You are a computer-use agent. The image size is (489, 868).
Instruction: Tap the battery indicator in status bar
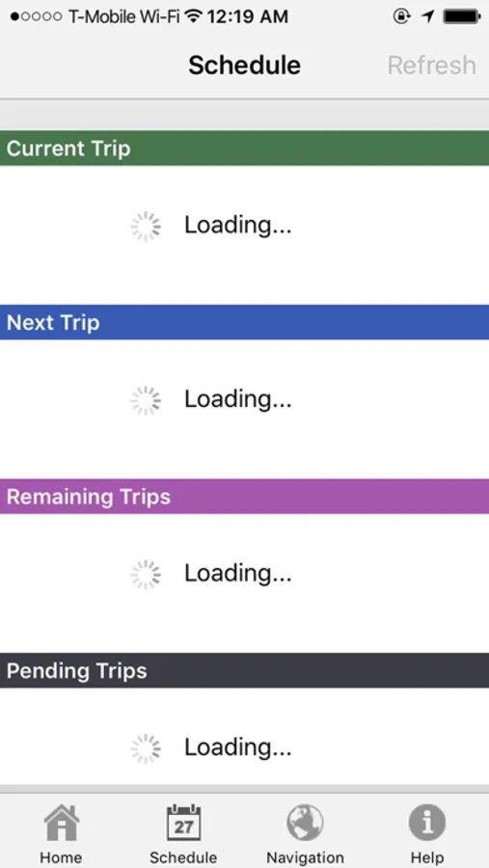tap(462, 16)
